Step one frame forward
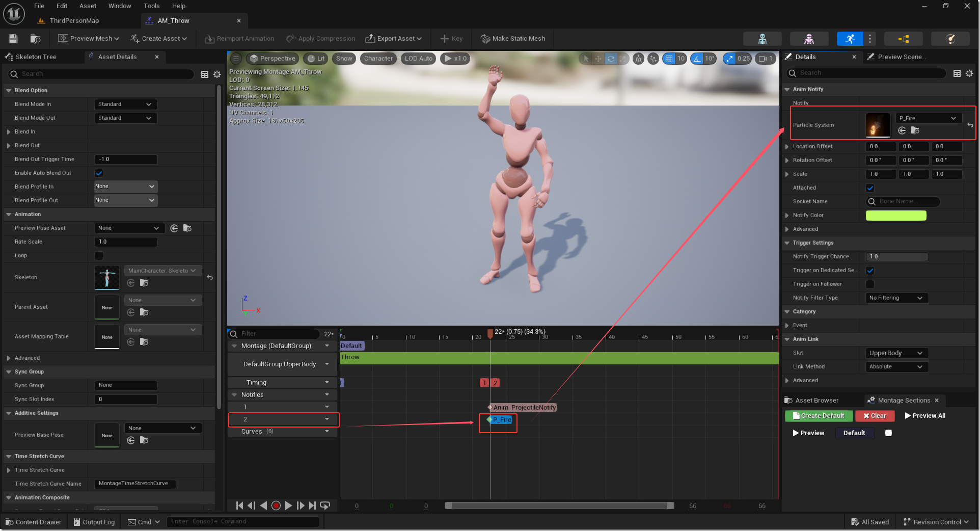The image size is (980, 531). 301,506
